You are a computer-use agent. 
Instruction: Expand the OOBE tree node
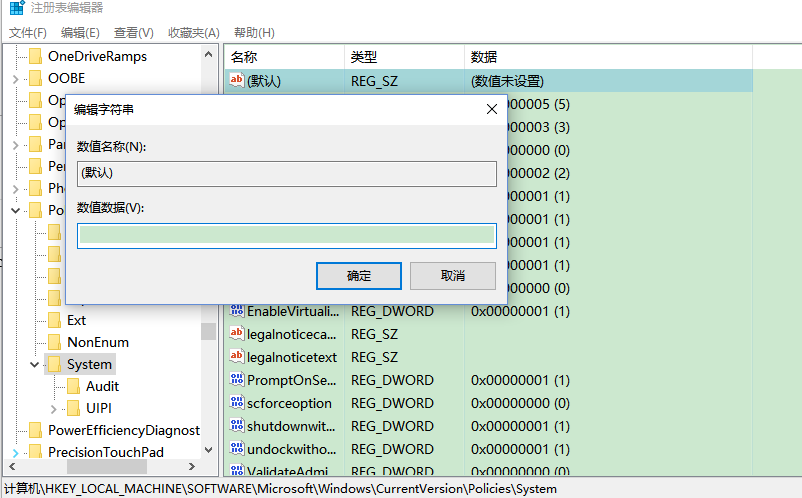[16, 78]
